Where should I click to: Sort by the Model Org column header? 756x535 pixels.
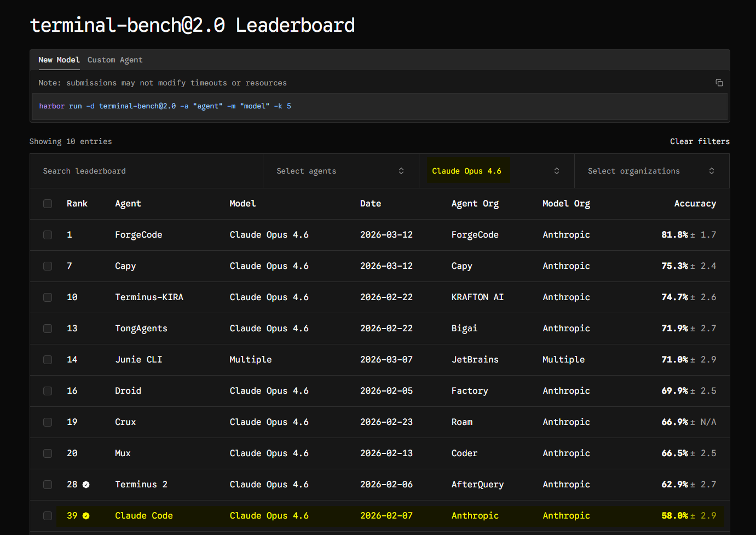(566, 204)
